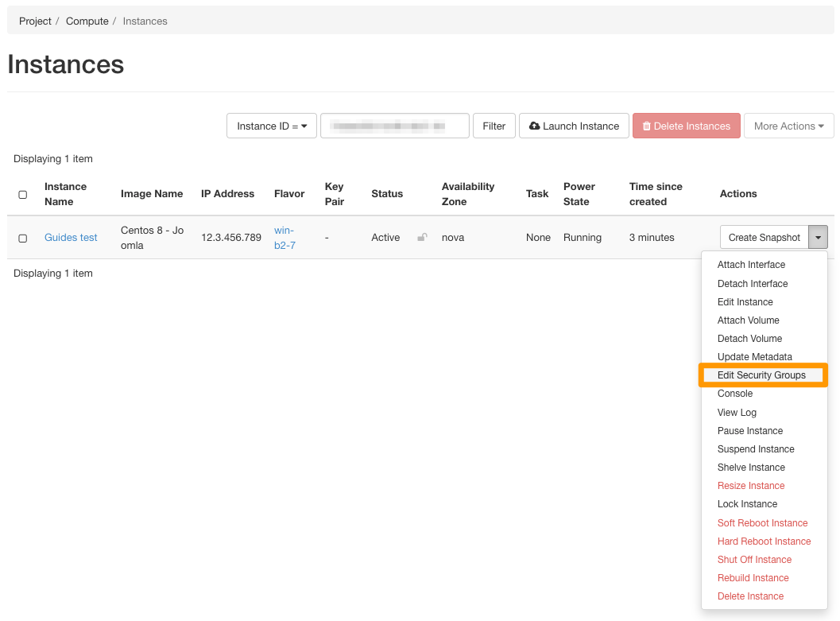Select Console from the actions menu
Image resolution: width=840 pixels, height=621 pixels.
[734, 393]
